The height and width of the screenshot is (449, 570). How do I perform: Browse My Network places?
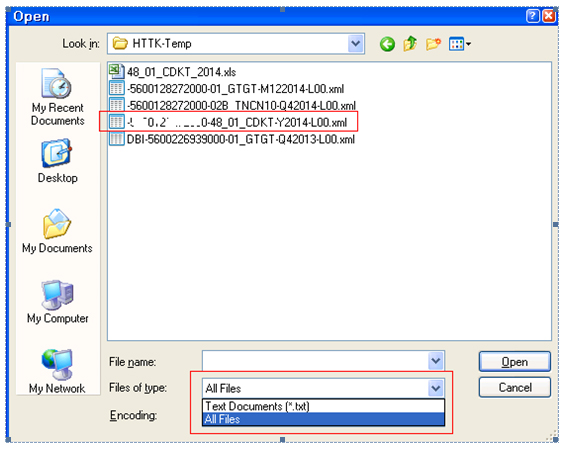pos(57,372)
